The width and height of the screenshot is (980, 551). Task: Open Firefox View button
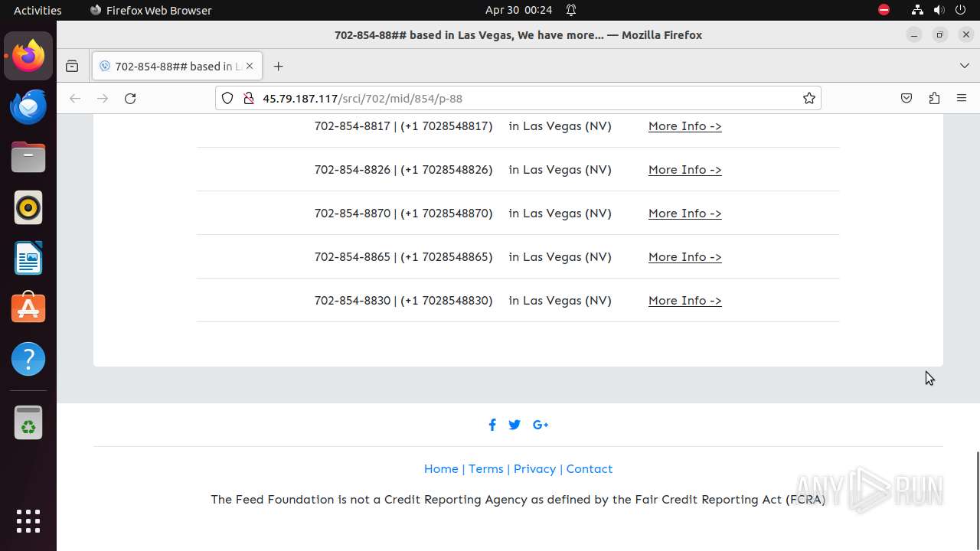click(72, 66)
